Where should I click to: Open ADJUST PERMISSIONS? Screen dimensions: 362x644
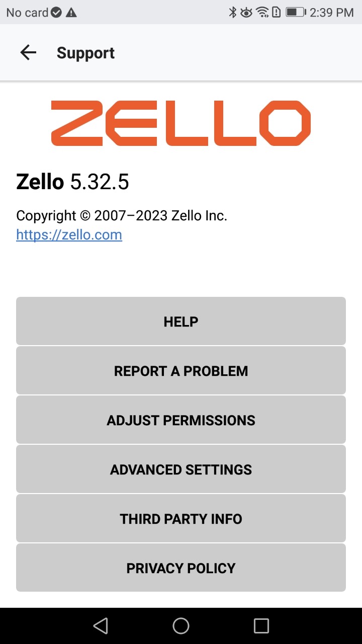pos(181,420)
